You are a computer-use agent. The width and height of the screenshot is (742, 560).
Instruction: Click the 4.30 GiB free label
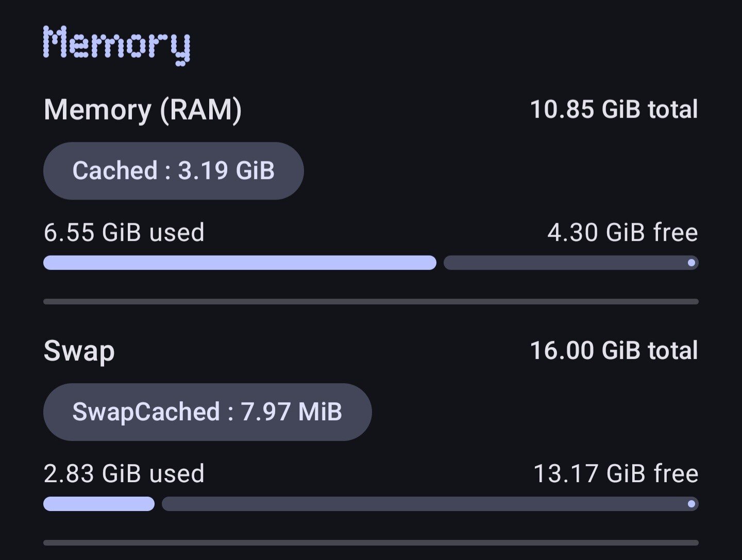(x=622, y=232)
